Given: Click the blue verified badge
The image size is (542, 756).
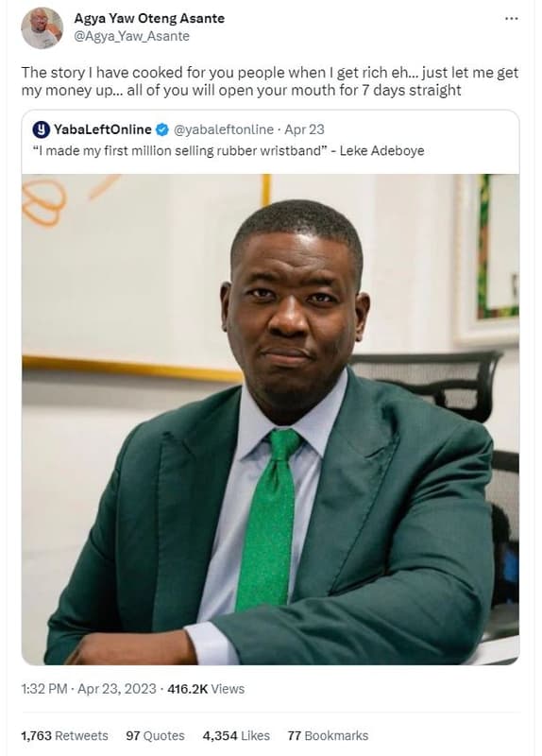Looking at the screenshot, I should point(162,129).
